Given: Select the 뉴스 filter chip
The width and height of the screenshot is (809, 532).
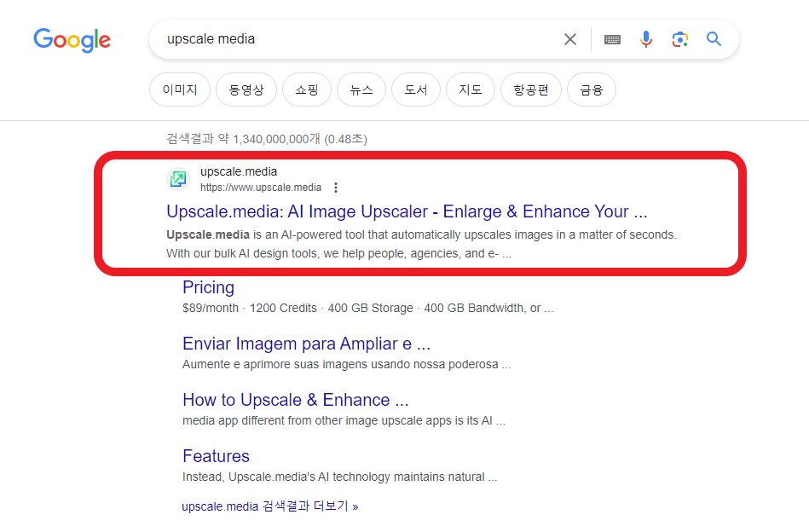Looking at the screenshot, I should click(361, 90).
